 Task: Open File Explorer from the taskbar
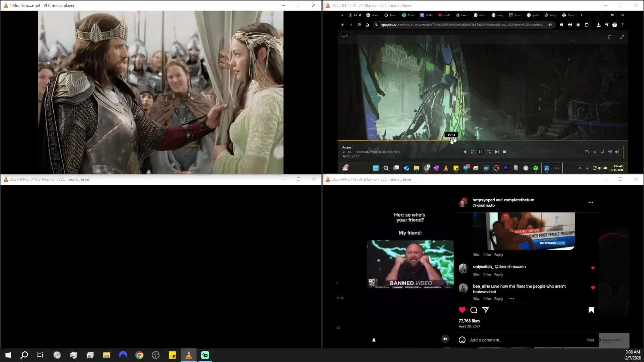pyautogui.click(x=107, y=355)
